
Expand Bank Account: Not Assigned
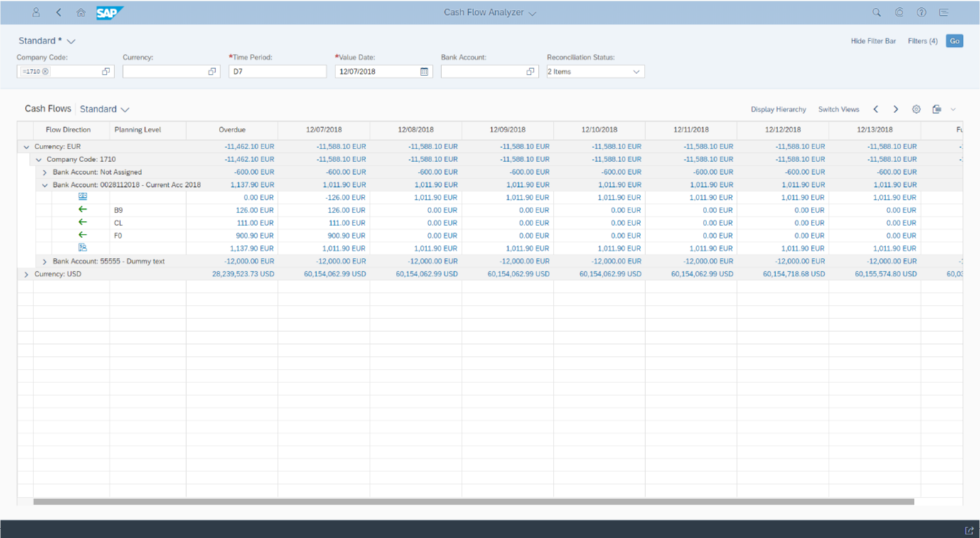tap(45, 172)
